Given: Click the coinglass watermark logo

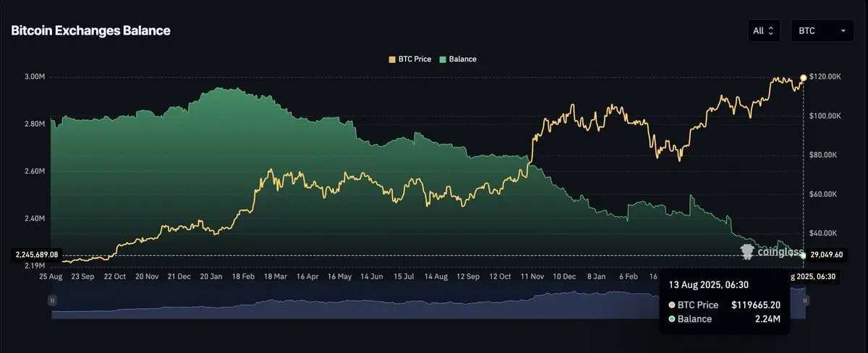Looking at the screenshot, I should [x=771, y=252].
